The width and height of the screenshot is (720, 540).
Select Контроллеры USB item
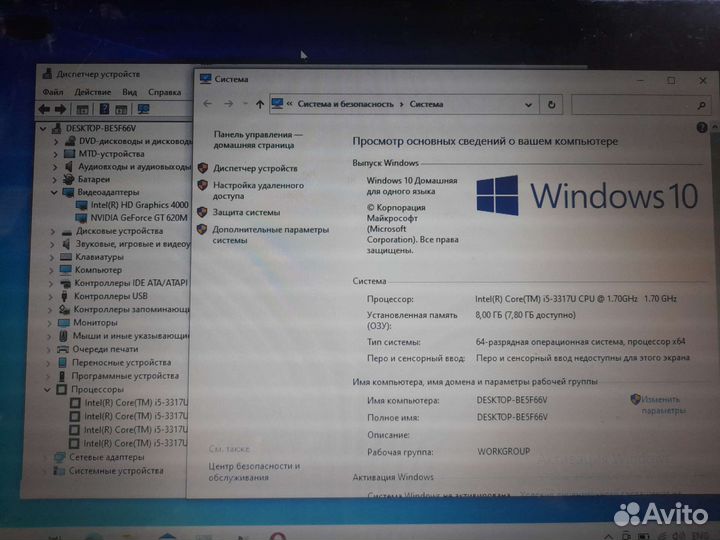[x=111, y=296]
